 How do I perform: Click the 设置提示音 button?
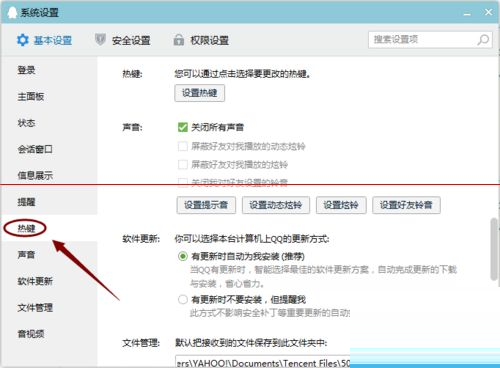tap(206, 205)
